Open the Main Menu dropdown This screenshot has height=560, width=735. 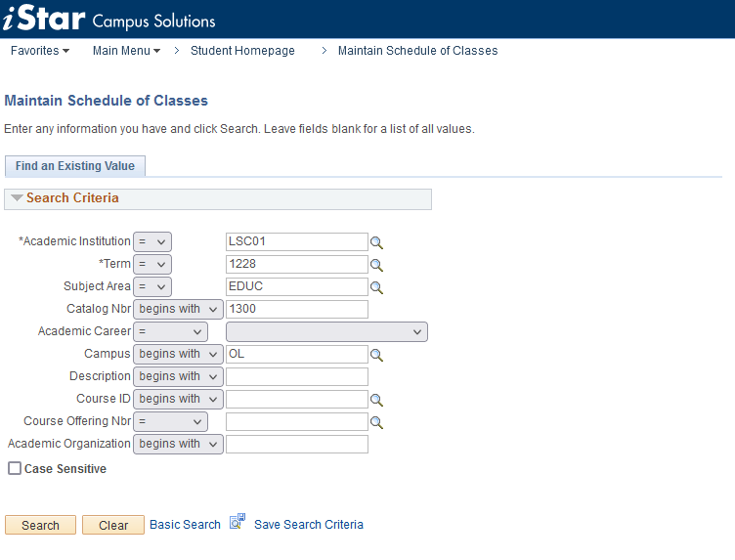[x=126, y=51]
